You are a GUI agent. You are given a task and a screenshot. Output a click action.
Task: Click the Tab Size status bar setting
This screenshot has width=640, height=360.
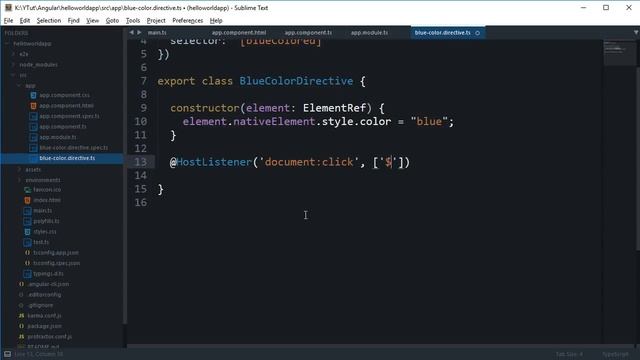[x=569, y=354]
